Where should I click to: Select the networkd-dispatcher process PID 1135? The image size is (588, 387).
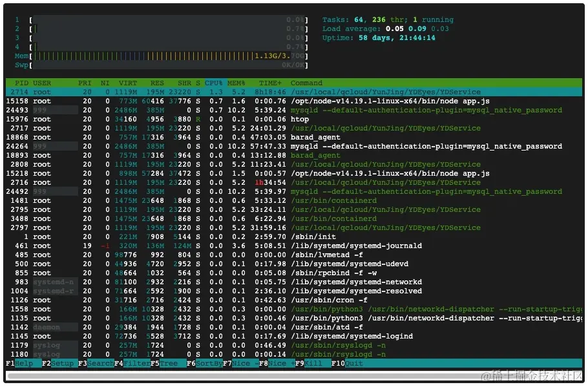pos(294,318)
